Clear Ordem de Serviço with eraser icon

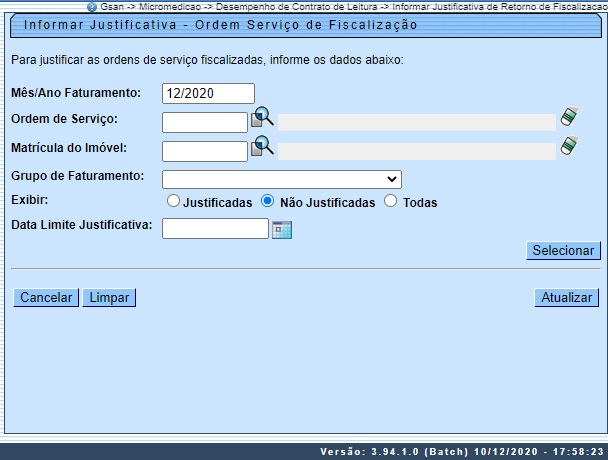coord(569,116)
